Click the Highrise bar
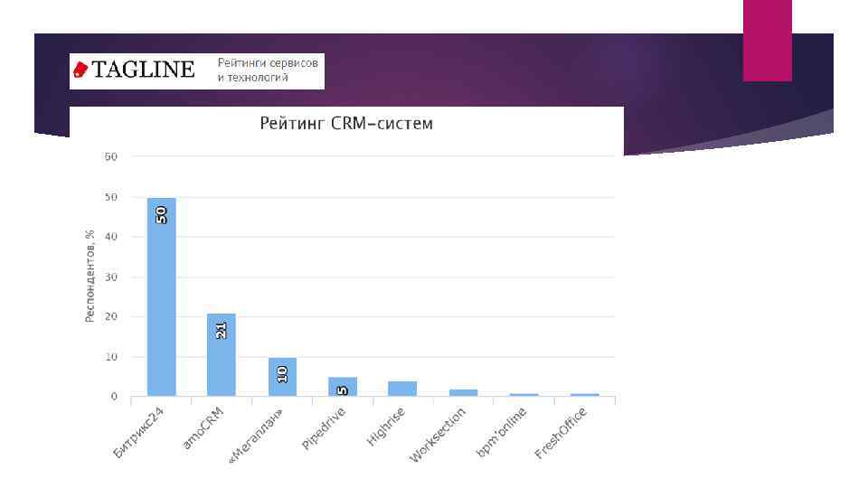868x488 pixels. pyautogui.click(x=402, y=389)
